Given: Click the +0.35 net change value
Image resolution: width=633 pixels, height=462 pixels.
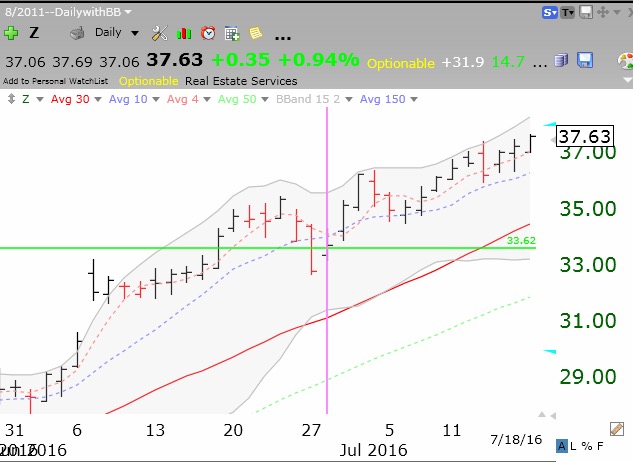Looking at the screenshot, I should pos(241,60).
